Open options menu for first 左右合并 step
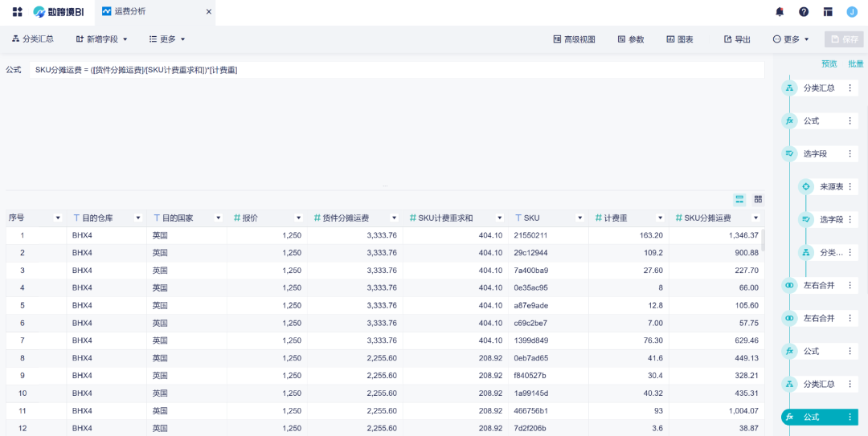Image resolution: width=868 pixels, height=436 pixels. (850, 286)
